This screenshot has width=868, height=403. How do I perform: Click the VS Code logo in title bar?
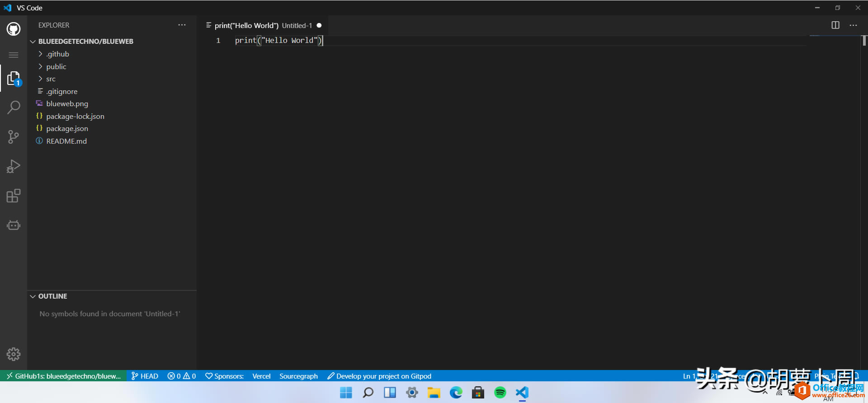pos(8,8)
